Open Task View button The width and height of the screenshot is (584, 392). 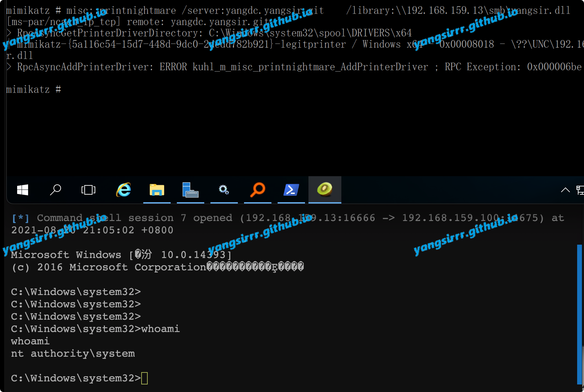coord(88,190)
